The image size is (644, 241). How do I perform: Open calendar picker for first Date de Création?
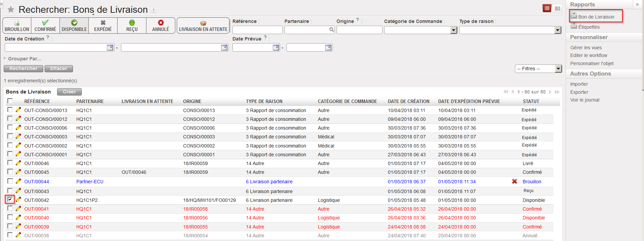point(110,48)
